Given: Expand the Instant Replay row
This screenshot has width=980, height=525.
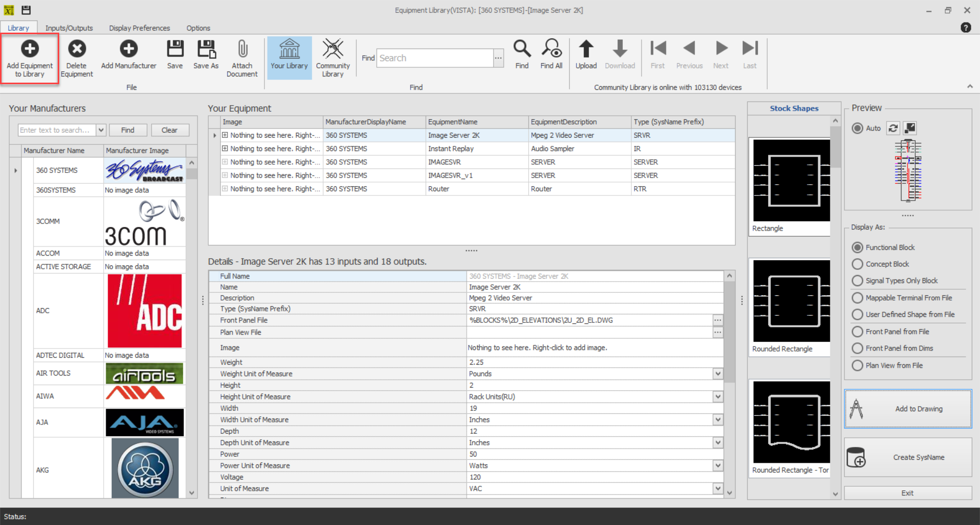Looking at the screenshot, I should 225,148.
